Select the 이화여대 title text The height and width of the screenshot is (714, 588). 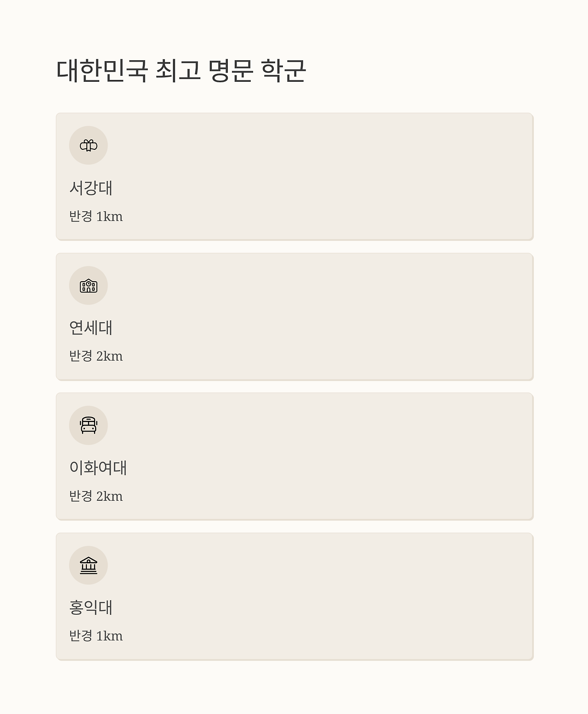[98, 468]
